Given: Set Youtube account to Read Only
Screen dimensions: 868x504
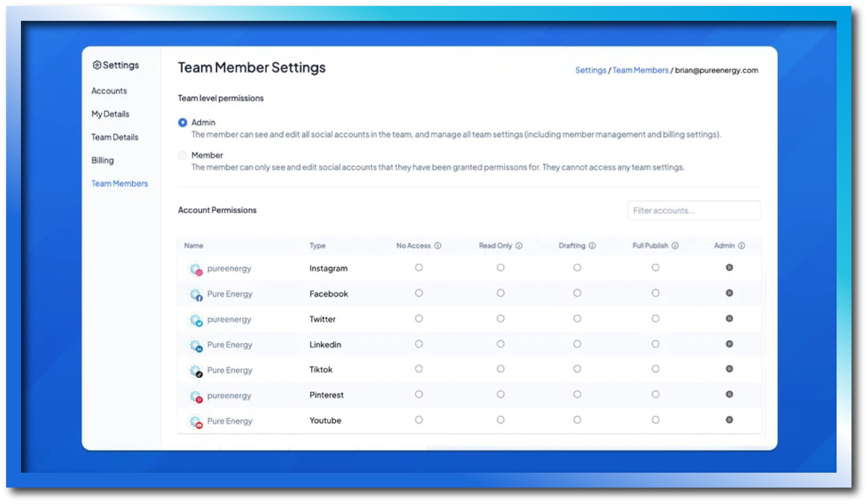Looking at the screenshot, I should pyautogui.click(x=501, y=420).
